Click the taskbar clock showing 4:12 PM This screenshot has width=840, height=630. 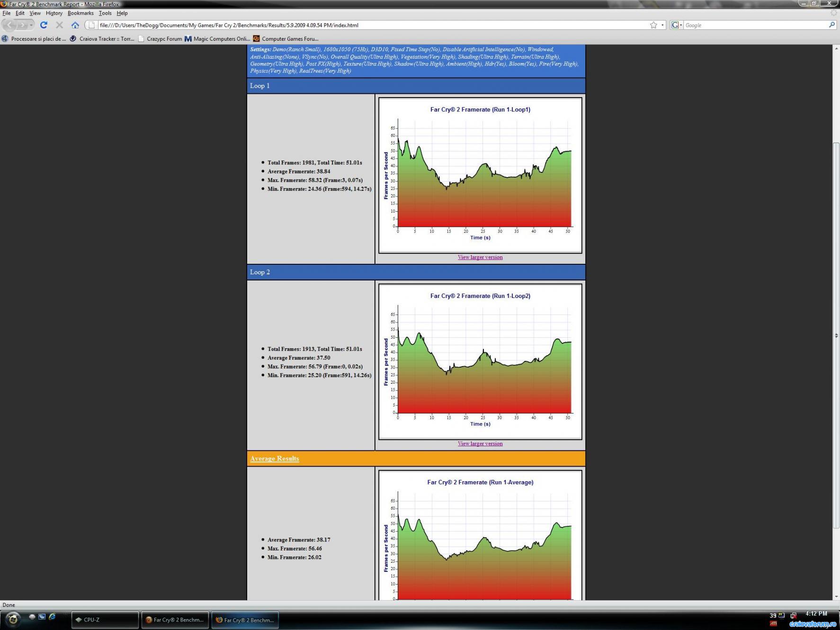tap(816, 614)
